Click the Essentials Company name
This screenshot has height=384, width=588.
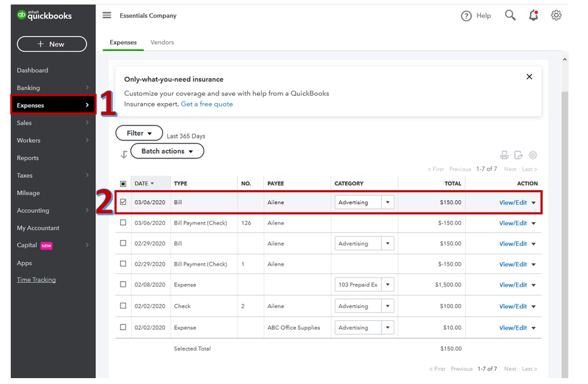pyautogui.click(x=148, y=15)
